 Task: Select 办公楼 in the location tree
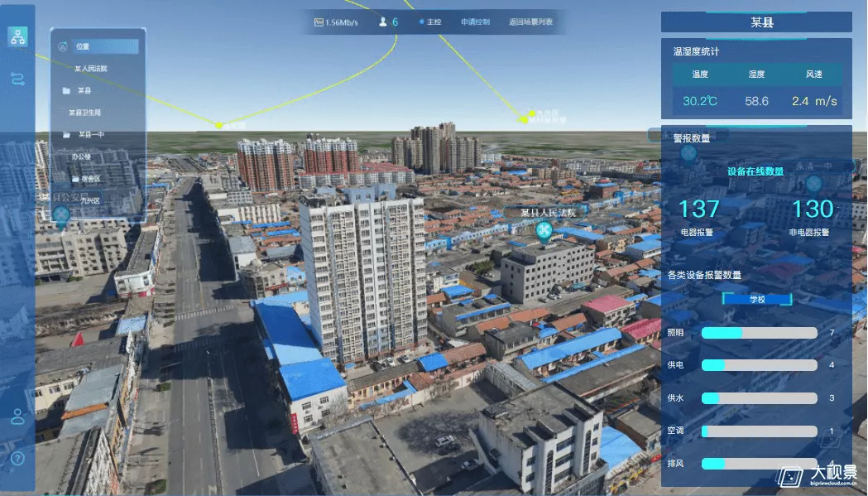tap(81, 157)
